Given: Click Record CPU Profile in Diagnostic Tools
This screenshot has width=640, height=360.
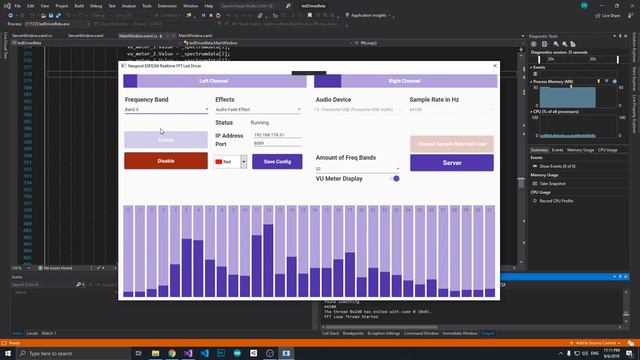Looking at the screenshot, I should 553,201.
